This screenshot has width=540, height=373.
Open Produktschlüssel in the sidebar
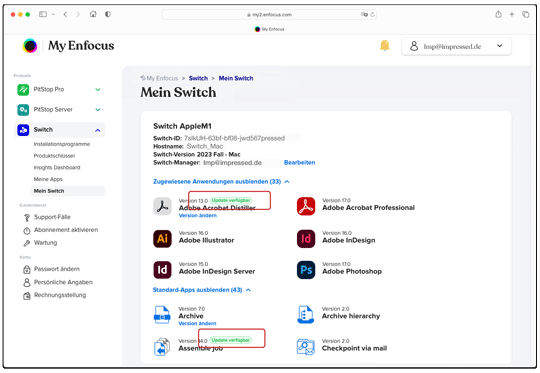coord(54,156)
